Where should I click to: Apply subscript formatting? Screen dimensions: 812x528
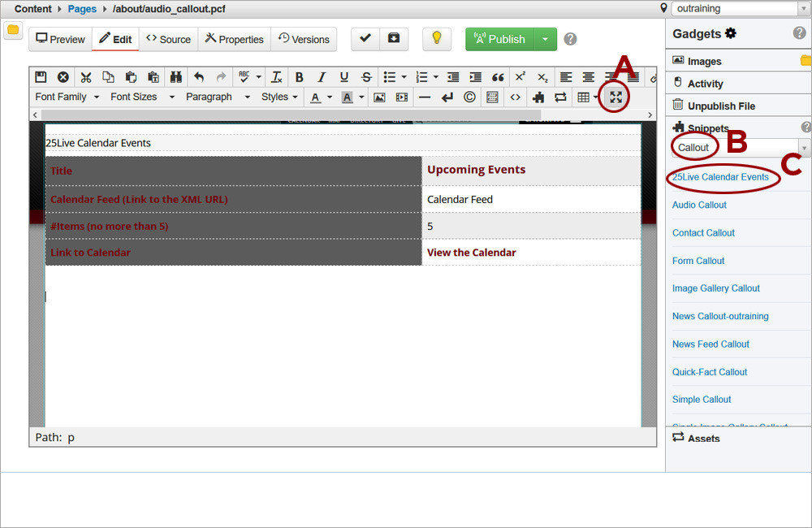click(542, 77)
